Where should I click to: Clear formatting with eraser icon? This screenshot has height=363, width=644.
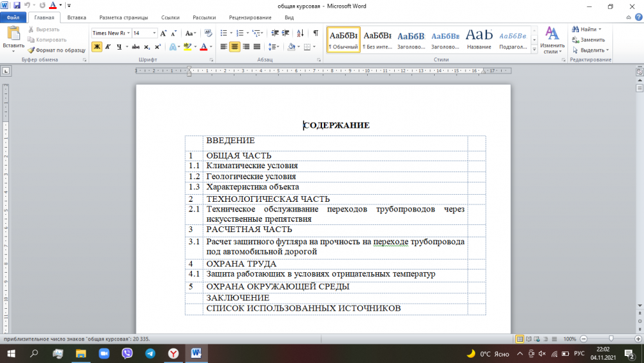point(208,33)
